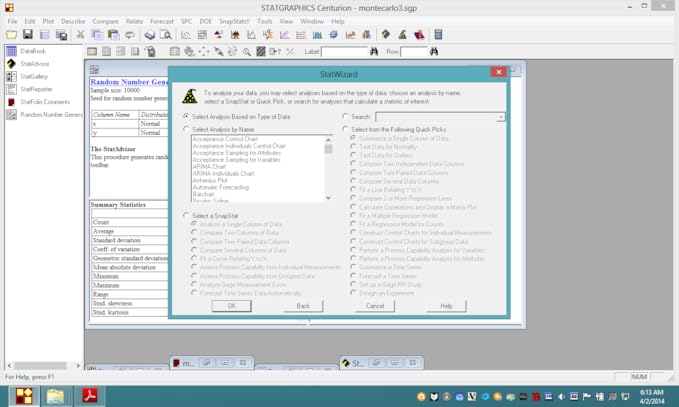Click the calculator icon in the toolbar
Screen dimensions: 679x407
[x=438, y=35]
